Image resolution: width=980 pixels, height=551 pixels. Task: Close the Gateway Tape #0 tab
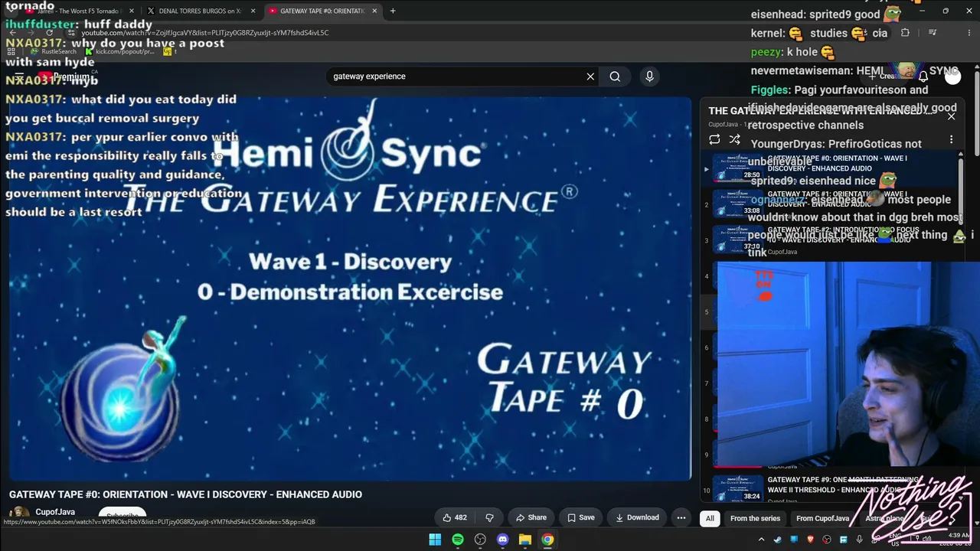click(x=374, y=11)
